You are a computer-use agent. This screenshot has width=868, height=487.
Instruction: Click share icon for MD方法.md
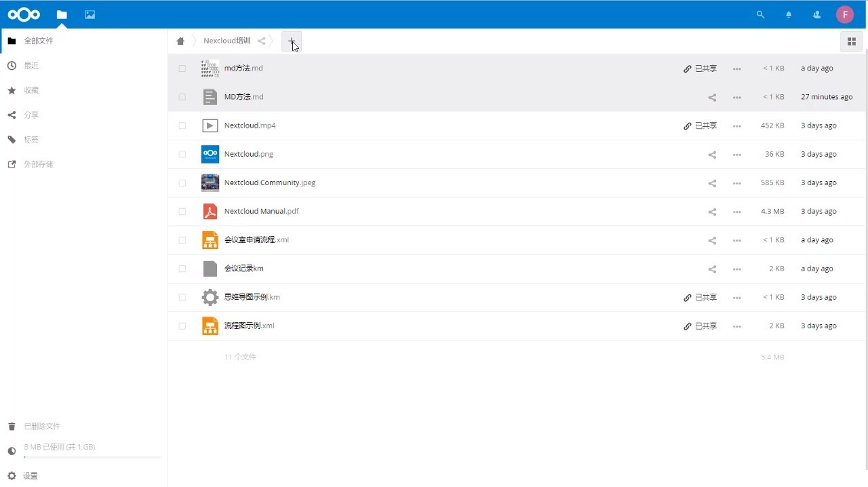(712, 98)
